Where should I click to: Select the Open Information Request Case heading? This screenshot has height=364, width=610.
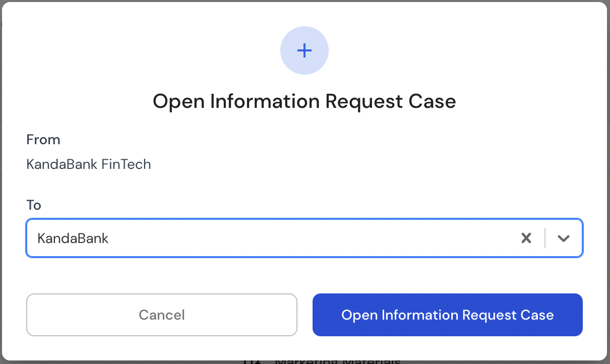[x=304, y=101]
